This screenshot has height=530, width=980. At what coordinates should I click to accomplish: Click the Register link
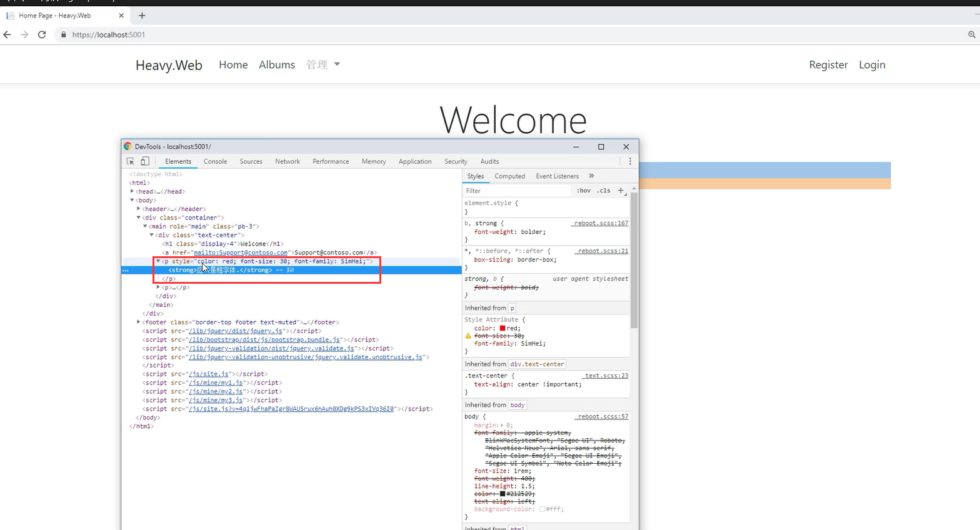[828, 65]
